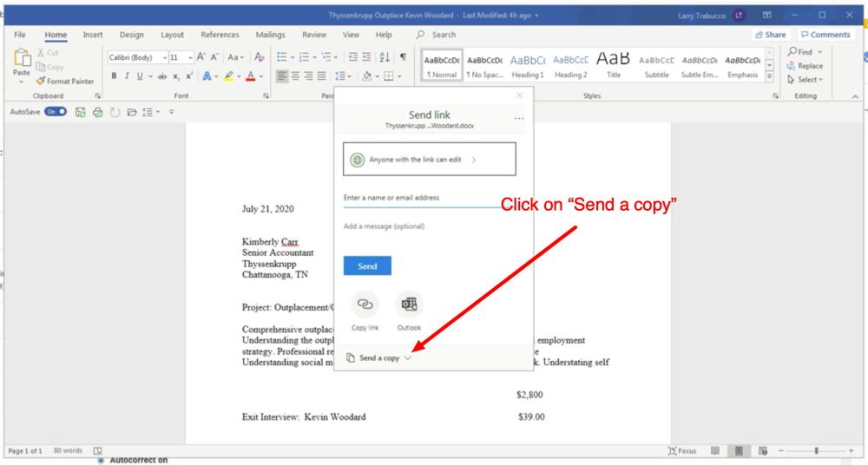868x465 pixels.
Task: Switch to the References tab
Action: pyautogui.click(x=220, y=35)
